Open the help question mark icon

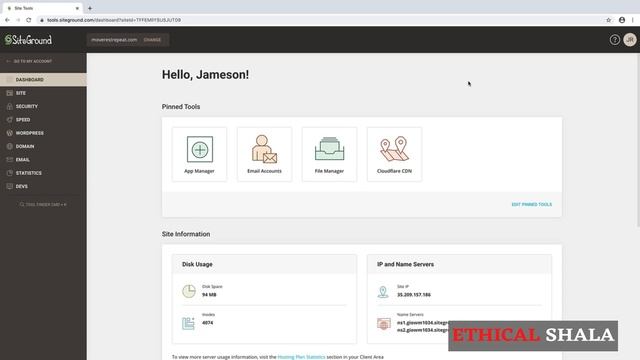click(615, 40)
